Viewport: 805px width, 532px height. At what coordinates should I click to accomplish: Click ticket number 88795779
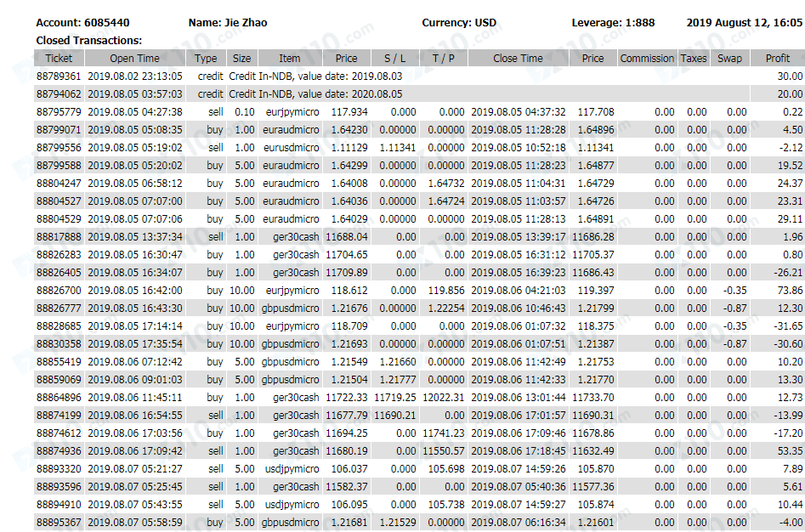coord(59,112)
